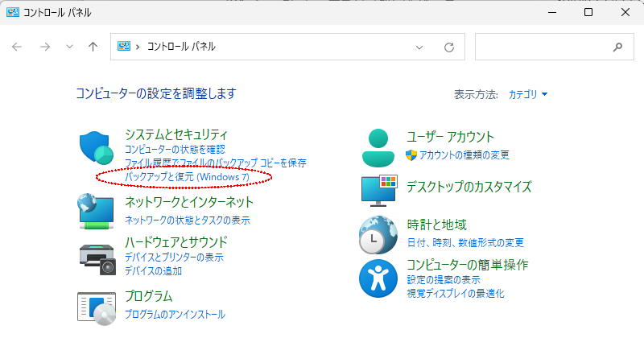Open the Desktop Customization monitor icon
Screen dimensions: 644x338
pyautogui.click(x=379, y=188)
